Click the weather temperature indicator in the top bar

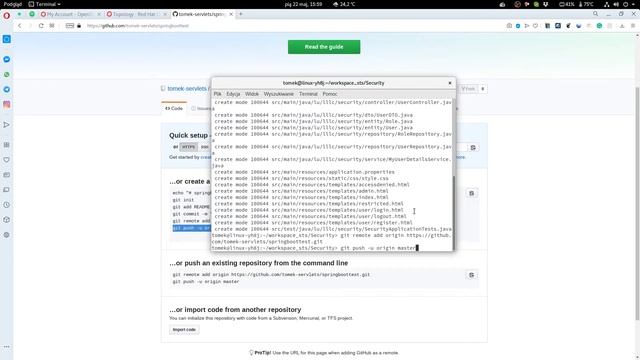click(344, 4)
